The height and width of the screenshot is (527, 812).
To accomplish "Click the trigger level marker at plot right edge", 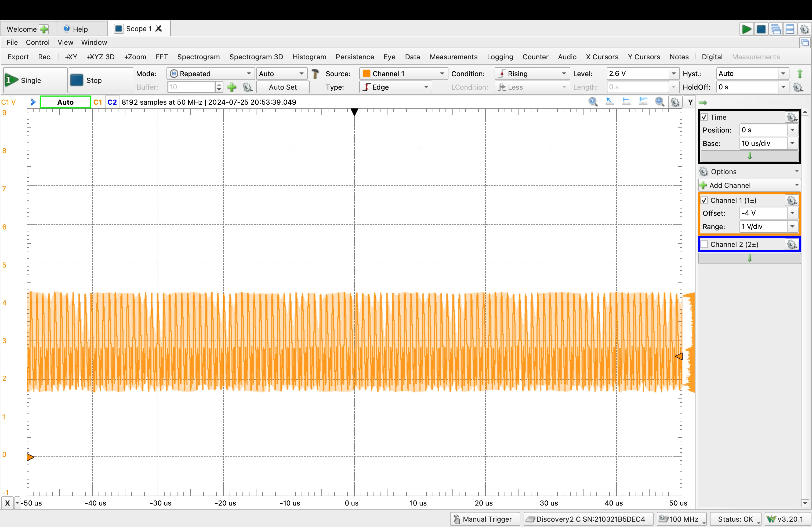I will [x=679, y=357].
